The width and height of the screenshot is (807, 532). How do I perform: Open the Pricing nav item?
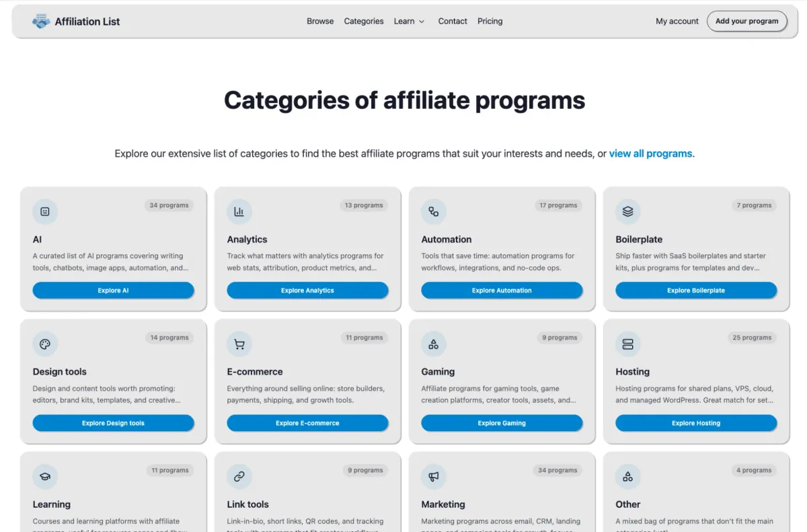pos(490,22)
